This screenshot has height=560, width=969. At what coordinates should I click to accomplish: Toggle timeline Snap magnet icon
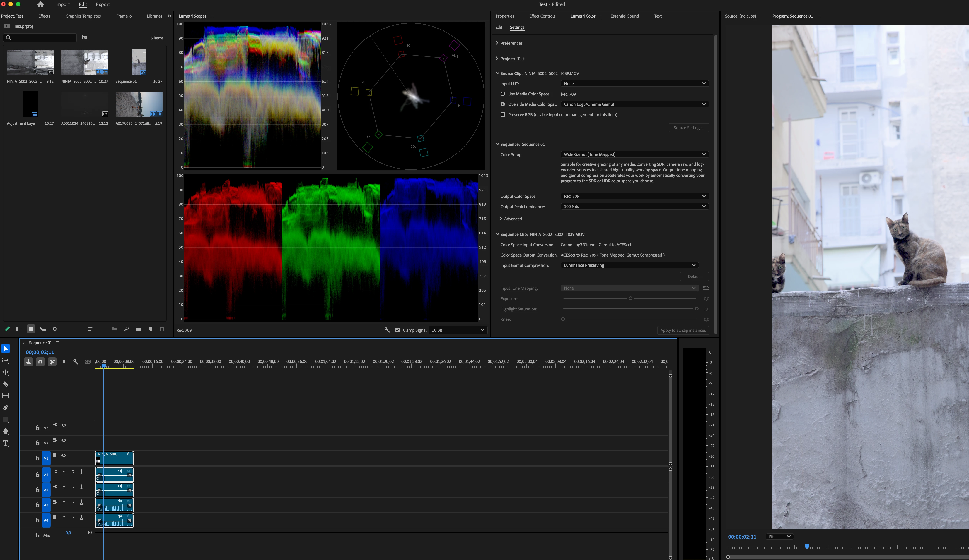point(40,362)
